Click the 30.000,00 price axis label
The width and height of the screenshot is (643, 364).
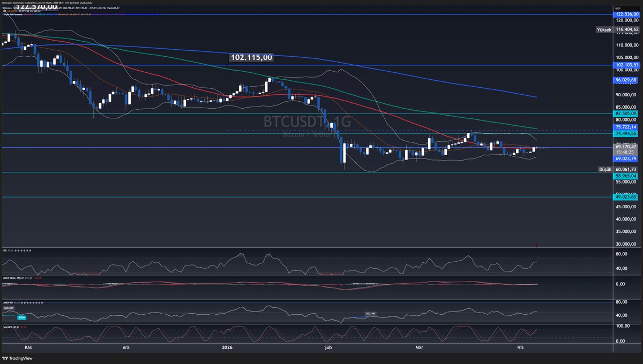626,244
